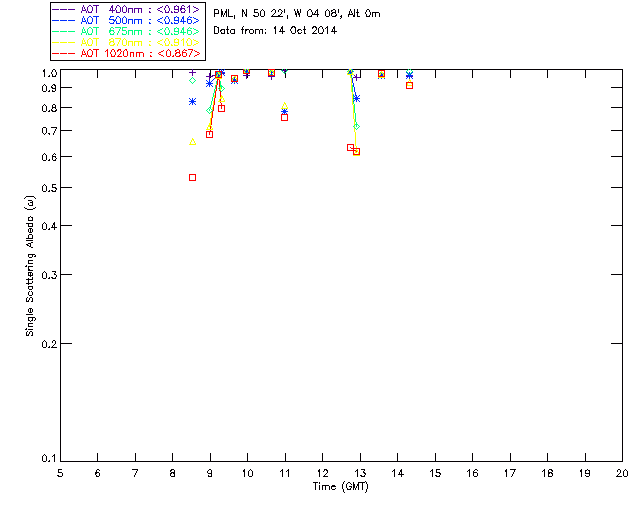Click the y-axis tick label '1.0'
This screenshot has width=640, height=512.
(x=49, y=73)
